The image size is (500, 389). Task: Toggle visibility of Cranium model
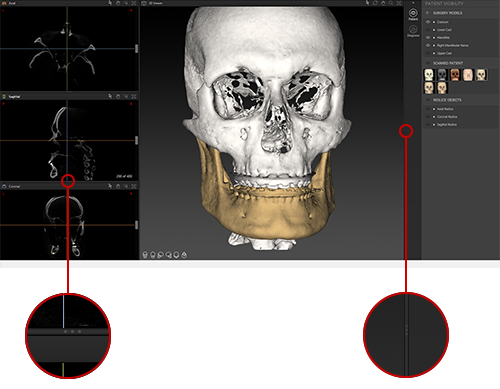[x=428, y=22]
